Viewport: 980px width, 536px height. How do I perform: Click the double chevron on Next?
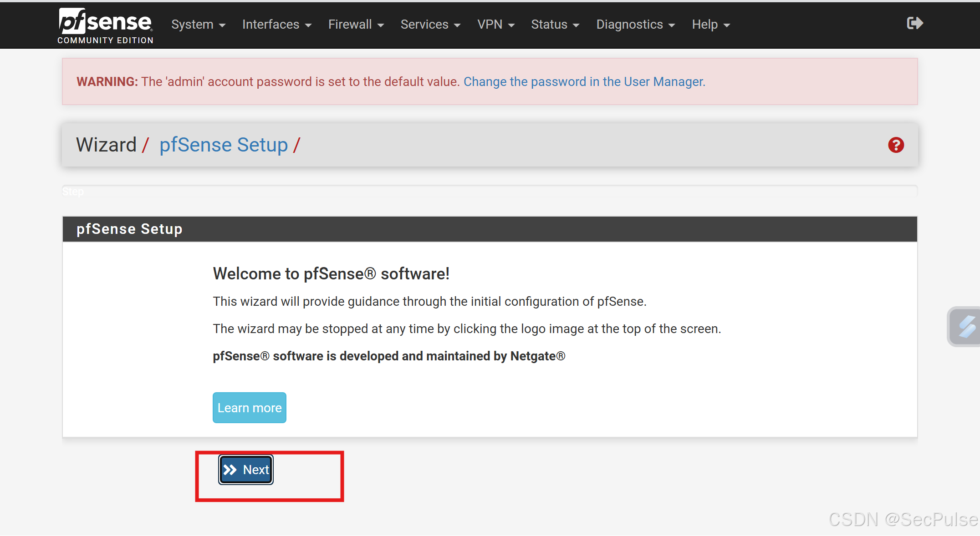(x=230, y=470)
